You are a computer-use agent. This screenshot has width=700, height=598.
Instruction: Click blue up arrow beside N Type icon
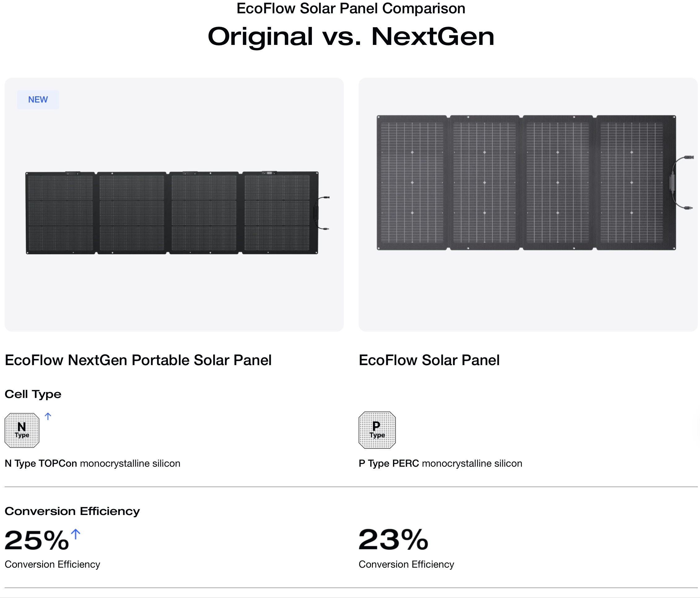[x=48, y=417]
